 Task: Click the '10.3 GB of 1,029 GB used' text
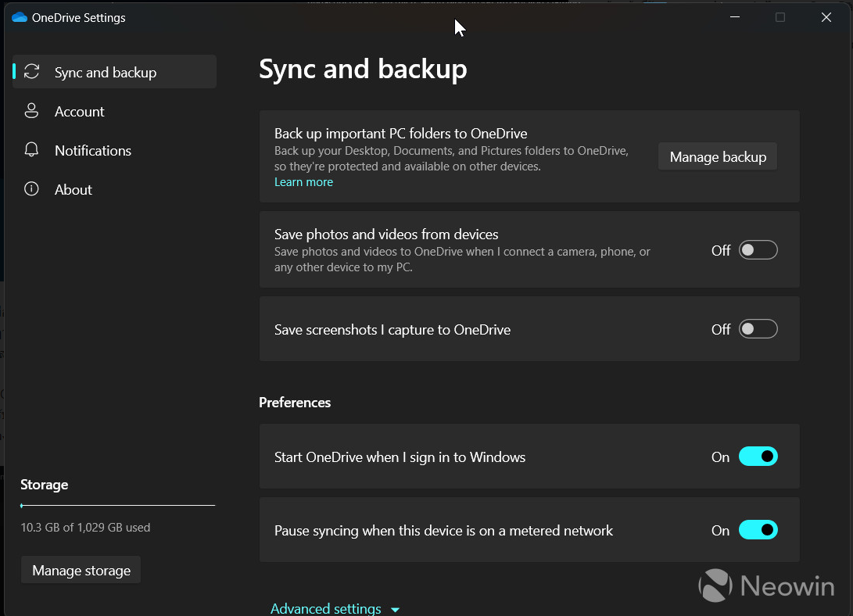point(85,528)
